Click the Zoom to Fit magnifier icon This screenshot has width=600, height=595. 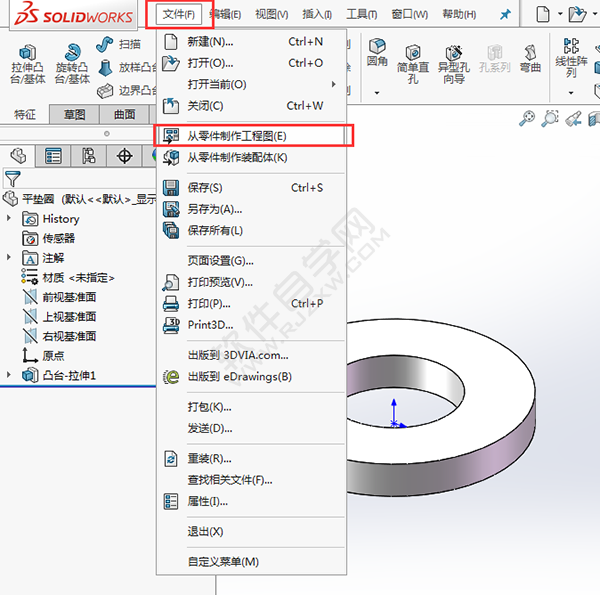click(527, 118)
